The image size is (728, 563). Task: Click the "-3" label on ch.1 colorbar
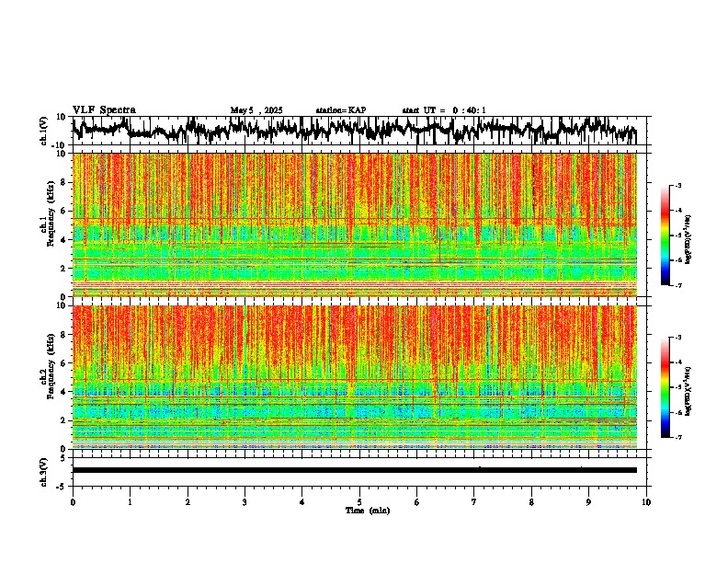(x=678, y=185)
